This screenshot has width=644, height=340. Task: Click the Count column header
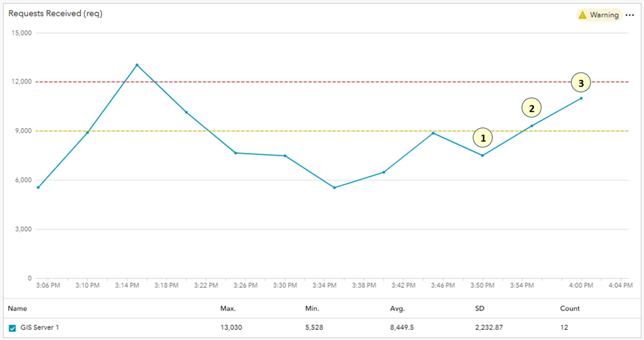click(570, 308)
